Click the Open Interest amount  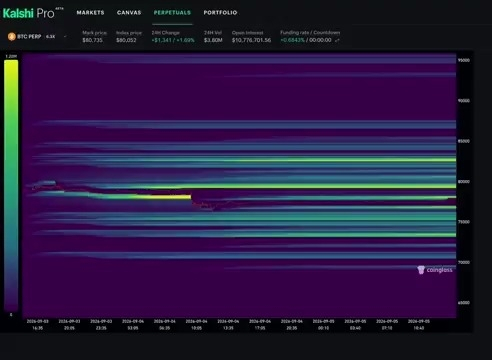(x=251, y=40)
